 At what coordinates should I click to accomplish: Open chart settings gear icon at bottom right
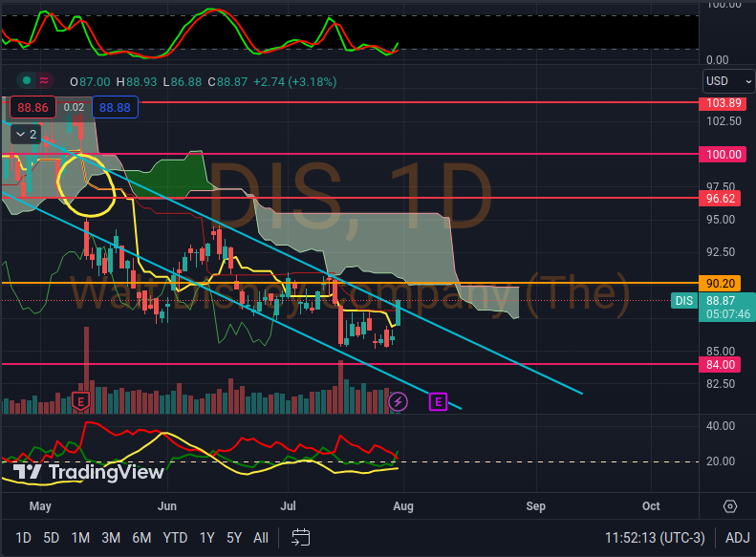[x=730, y=505]
